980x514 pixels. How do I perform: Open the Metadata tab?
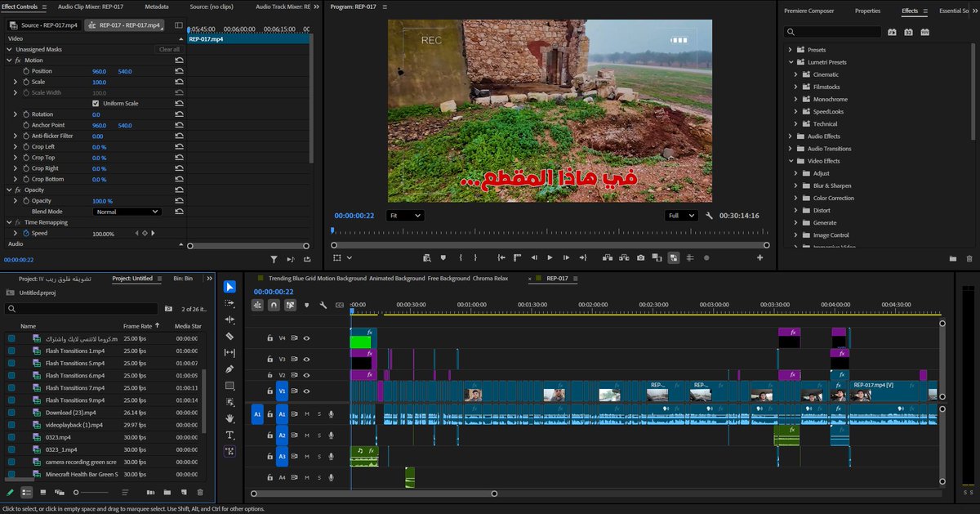[x=157, y=7]
